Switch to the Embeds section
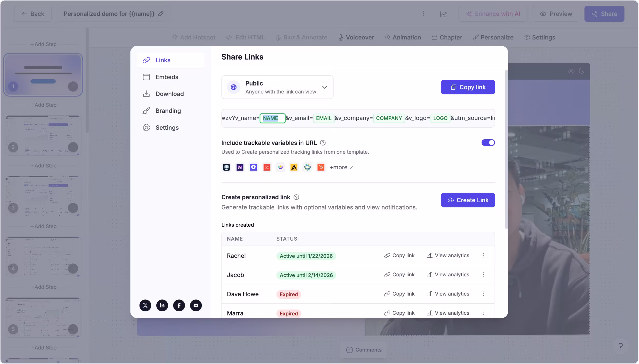Screen dimensions: 639x364 pyautogui.click(x=167, y=77)
